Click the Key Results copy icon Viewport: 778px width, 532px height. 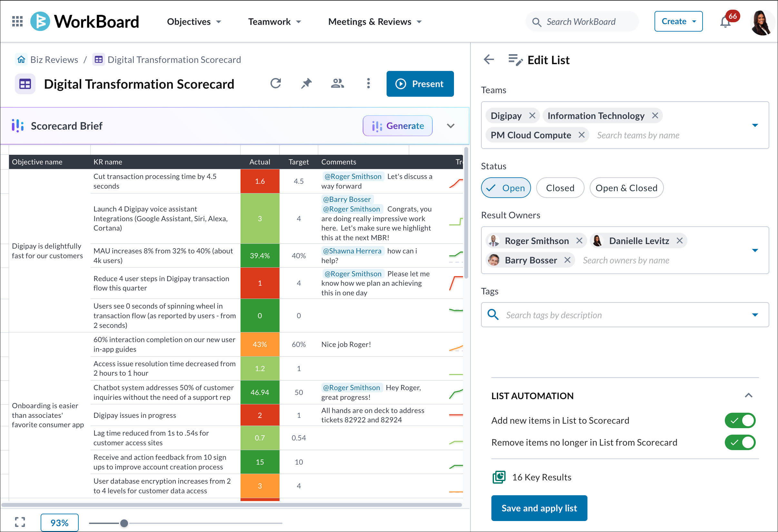pyautogui.click(x=499, y=477)
